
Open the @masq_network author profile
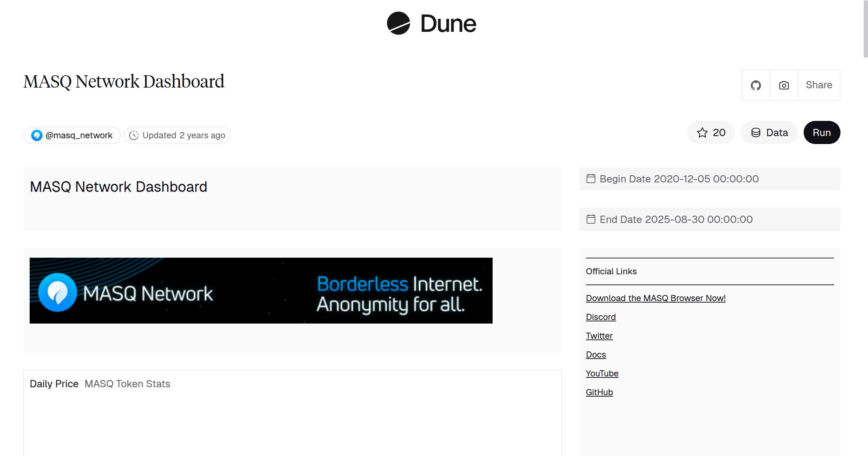(x=79, y=135)
